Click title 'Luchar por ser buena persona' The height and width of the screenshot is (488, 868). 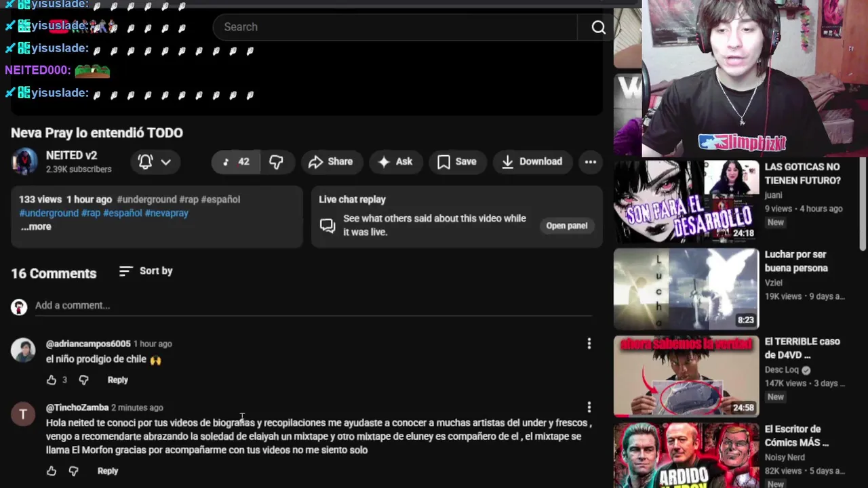(796, 261)
